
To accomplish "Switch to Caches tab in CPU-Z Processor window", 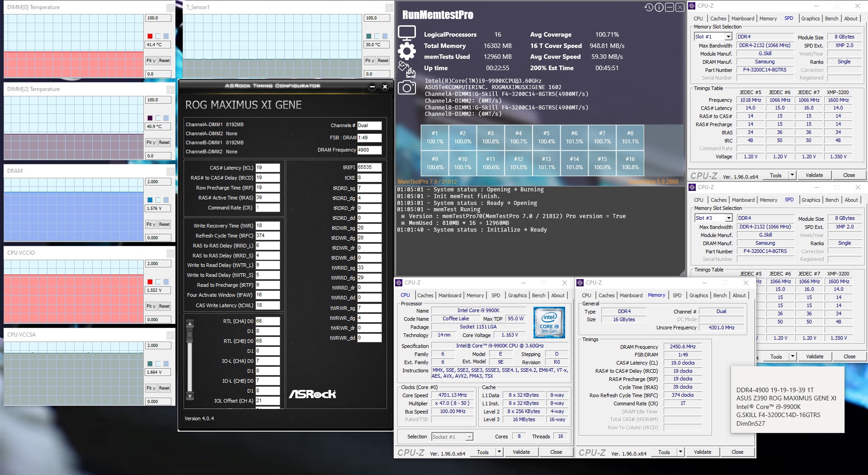I will coord(425,295).
